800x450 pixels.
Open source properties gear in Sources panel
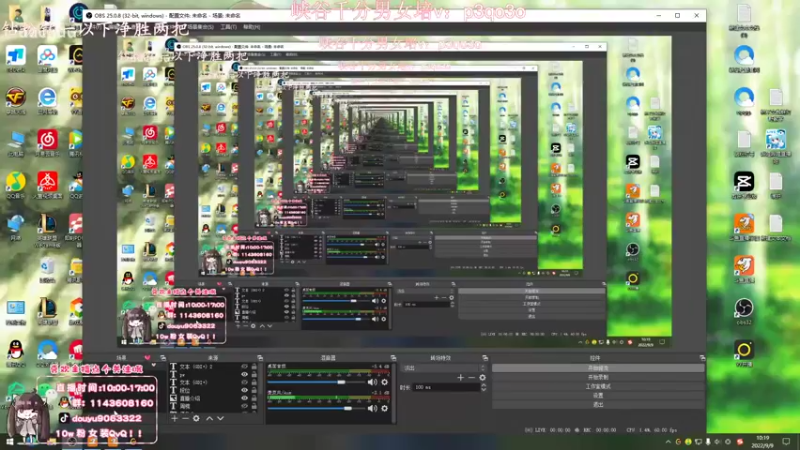(x=196, y=418)
